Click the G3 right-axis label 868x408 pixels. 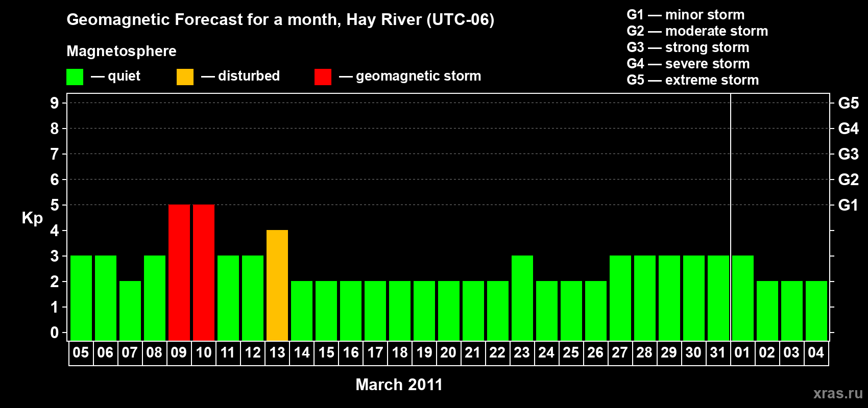pos(849,154)
